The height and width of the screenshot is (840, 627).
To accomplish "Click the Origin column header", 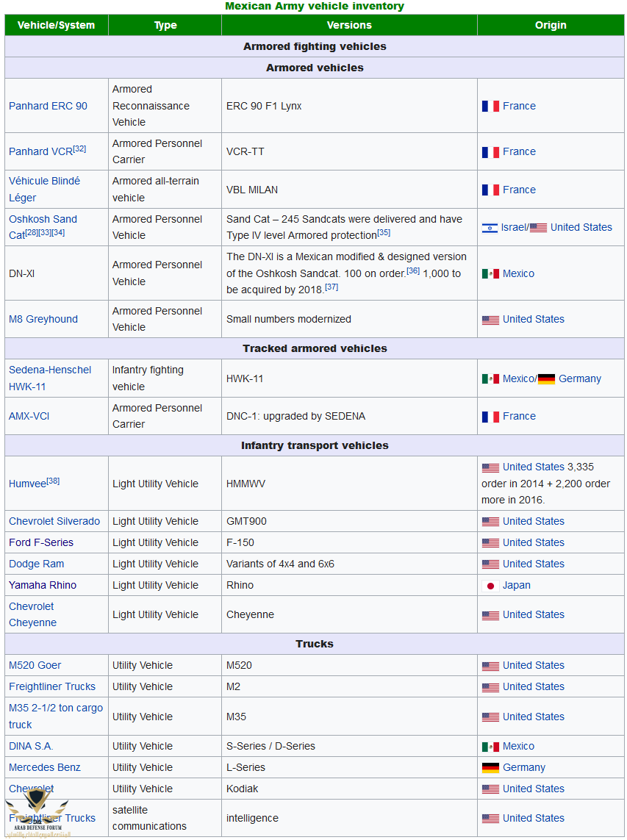I will click(551, 25).
